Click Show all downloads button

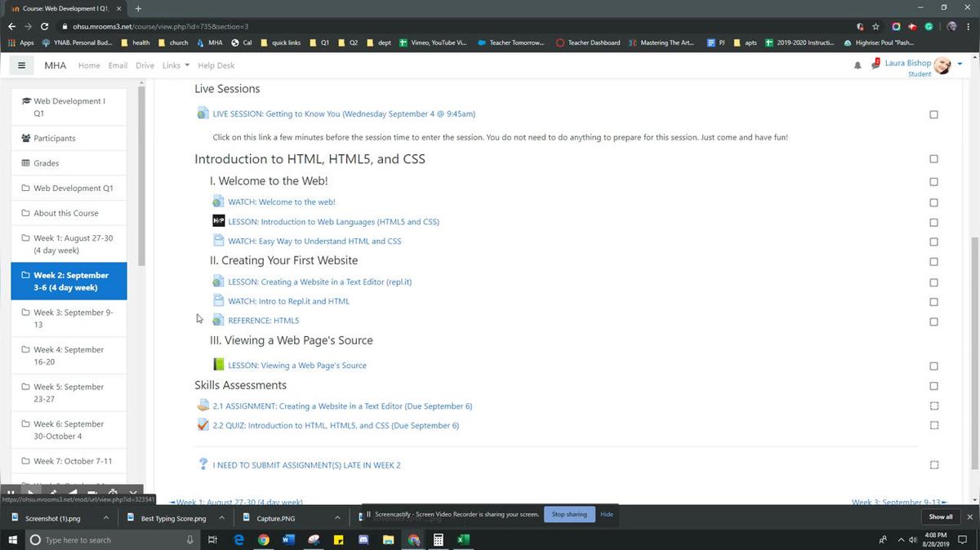coord(940,517)
